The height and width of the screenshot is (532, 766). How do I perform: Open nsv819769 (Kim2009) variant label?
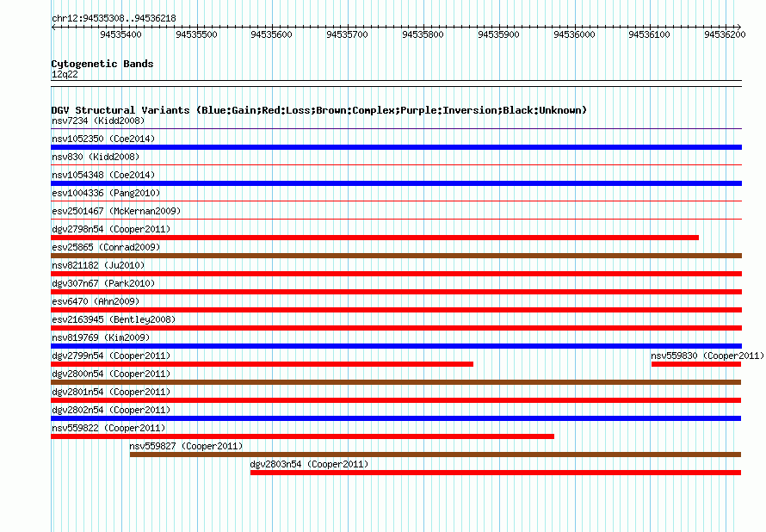[101, 337]
